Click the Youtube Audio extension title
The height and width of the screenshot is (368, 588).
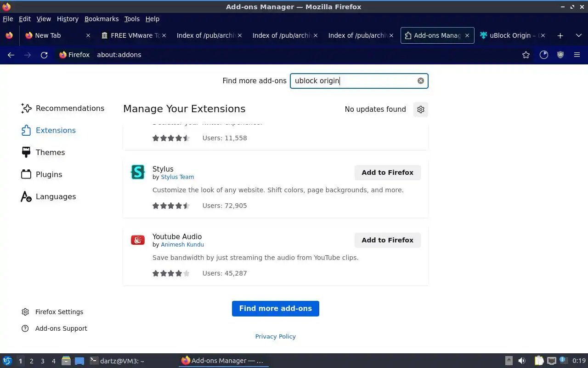[177, 236]
